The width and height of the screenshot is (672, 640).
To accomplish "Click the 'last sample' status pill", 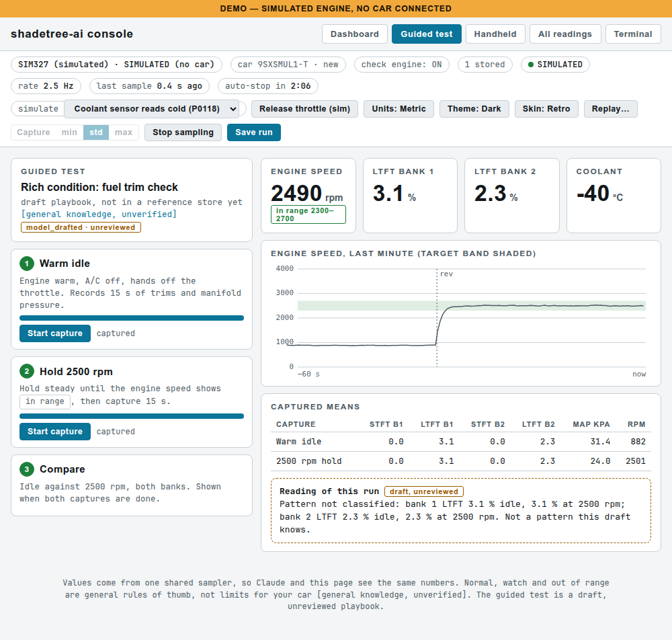I will [149, 86].
